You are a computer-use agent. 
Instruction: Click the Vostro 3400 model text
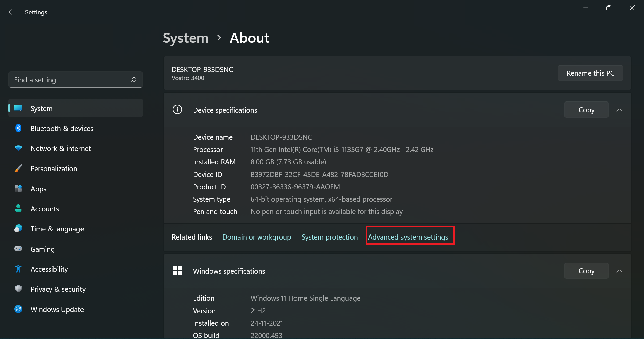pyautogui.click(x=188, y=78)
